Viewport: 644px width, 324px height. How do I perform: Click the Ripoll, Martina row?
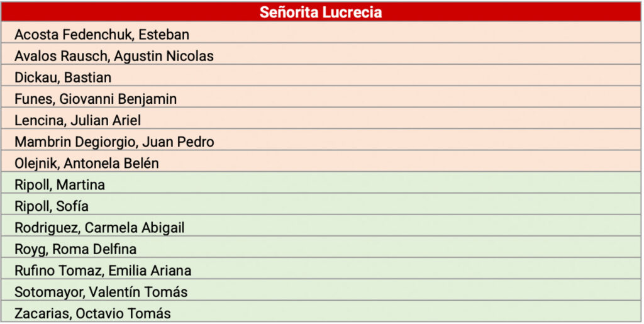pos(60,185)
